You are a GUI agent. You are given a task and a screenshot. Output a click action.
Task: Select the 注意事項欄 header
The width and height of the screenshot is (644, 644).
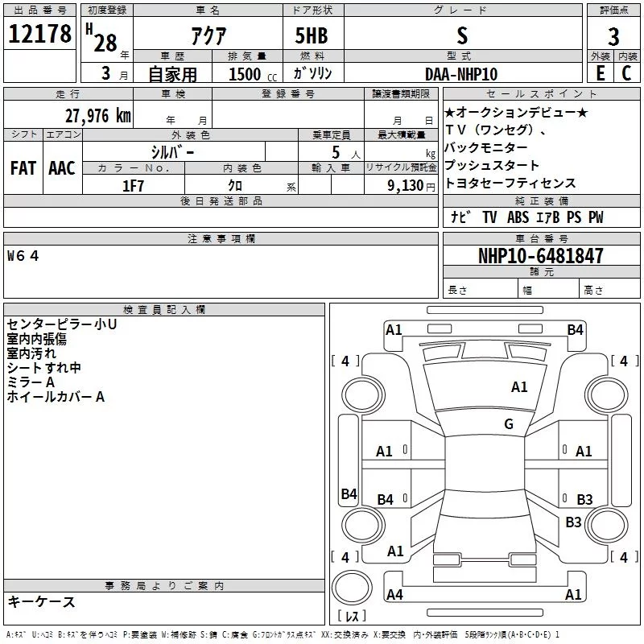point(221,238)
